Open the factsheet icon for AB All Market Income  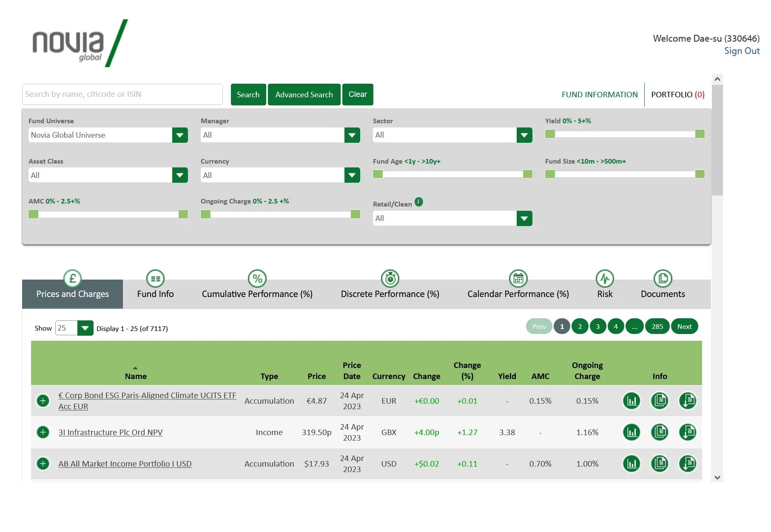click(660, 464)
